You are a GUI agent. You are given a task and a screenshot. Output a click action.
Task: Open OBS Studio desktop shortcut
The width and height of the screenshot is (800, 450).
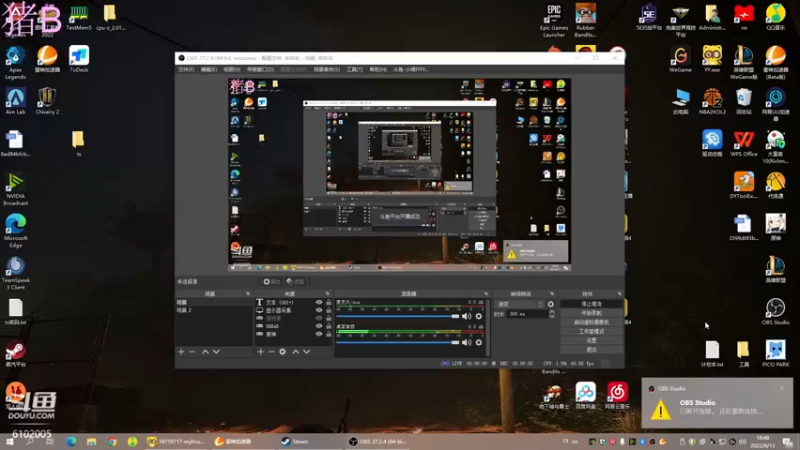click(776, 312)
